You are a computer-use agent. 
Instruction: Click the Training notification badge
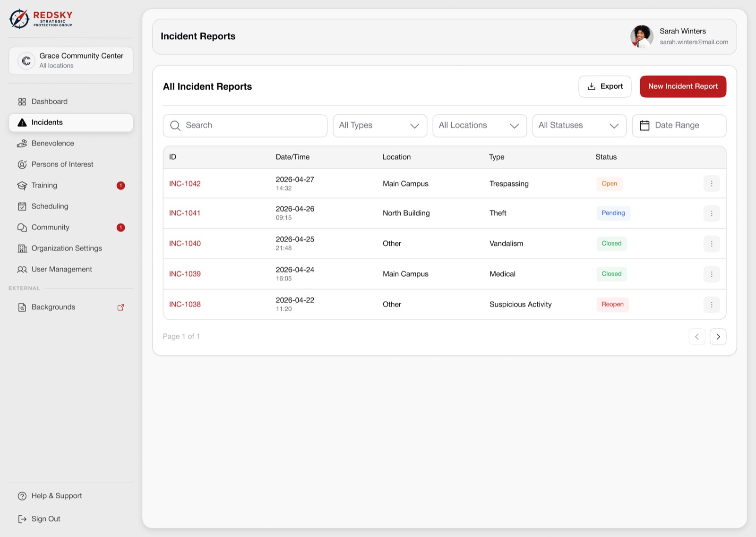(x=121, y=186)
